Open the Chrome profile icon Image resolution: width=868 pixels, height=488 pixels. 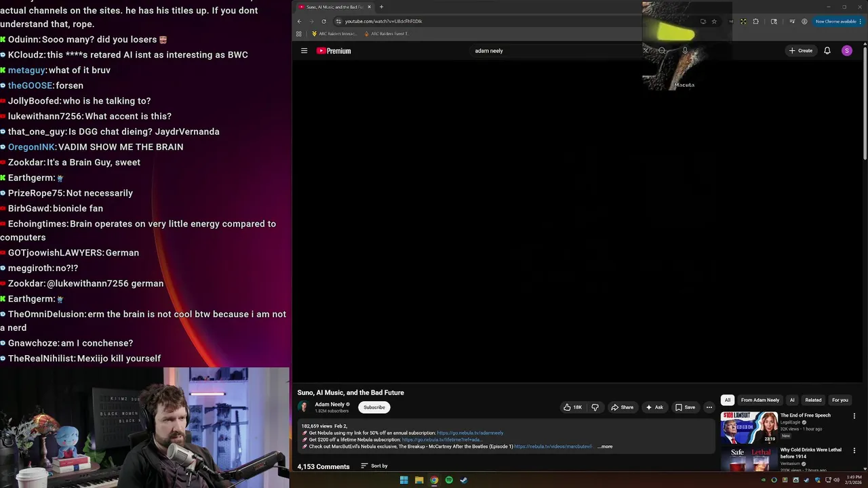(x=804, y=21)
